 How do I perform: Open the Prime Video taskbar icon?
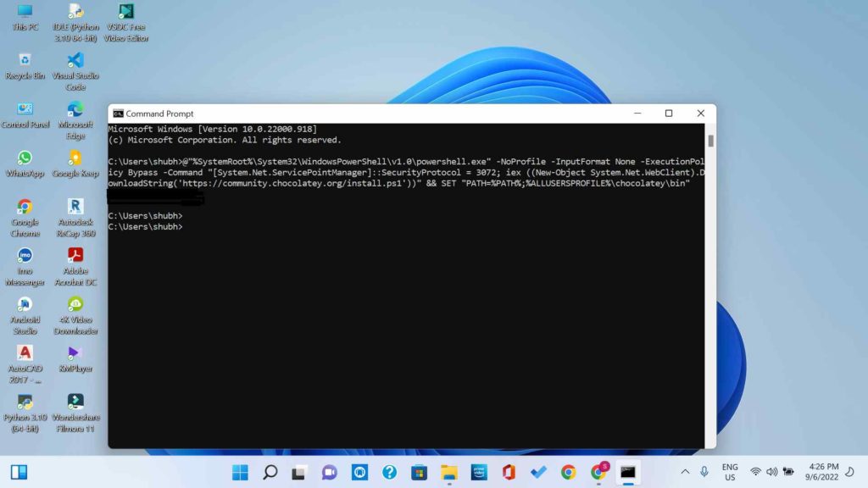click(x=479, y=472)
